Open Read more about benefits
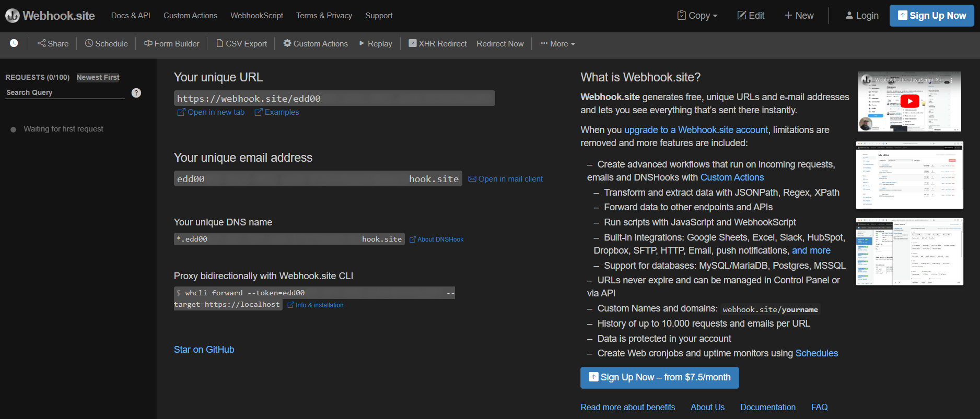 click(x=628, y=407)
